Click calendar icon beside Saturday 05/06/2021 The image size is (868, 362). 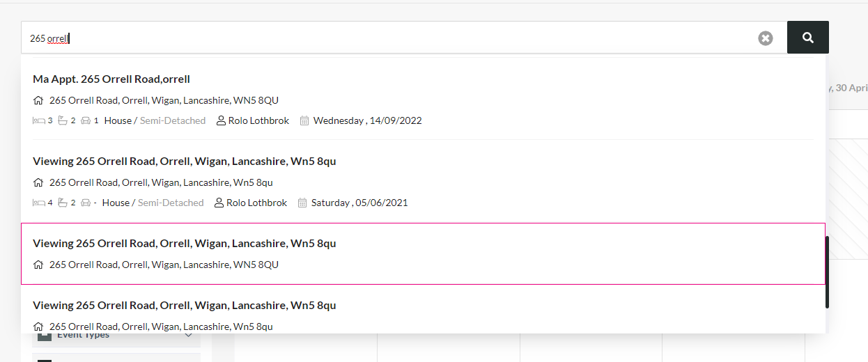point(302,203)
